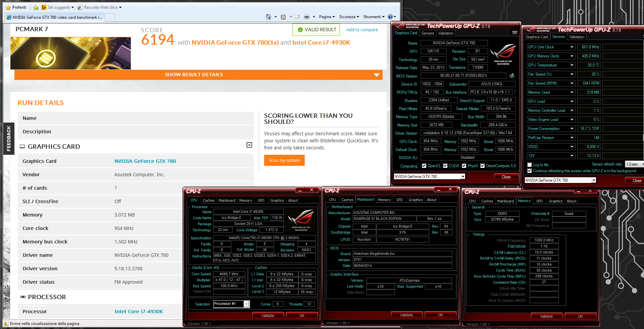Click the Name field in Run Details
This screenshot has height=329, width=644.
(x=136, y=118)
